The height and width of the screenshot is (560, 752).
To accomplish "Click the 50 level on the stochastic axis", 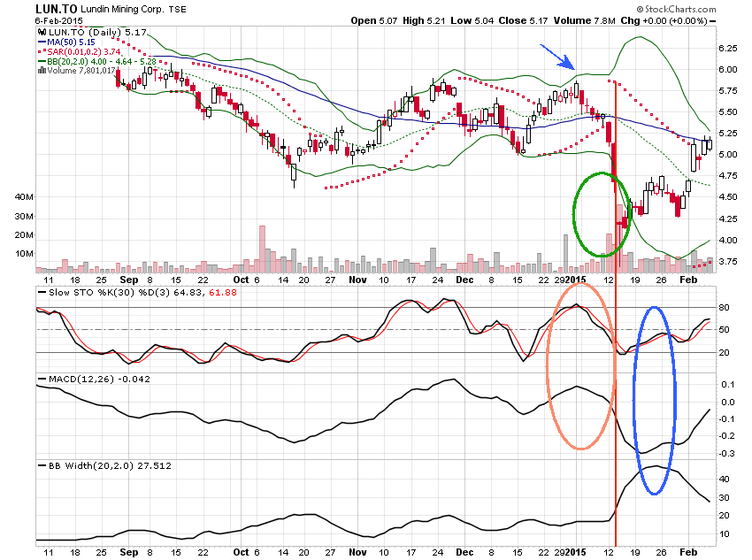I will click(724, 330).
